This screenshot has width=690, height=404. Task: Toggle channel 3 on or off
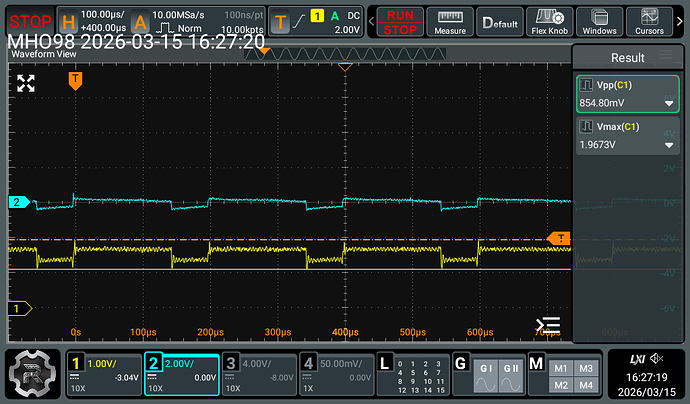pyautogui.click(x=258, y=374)
